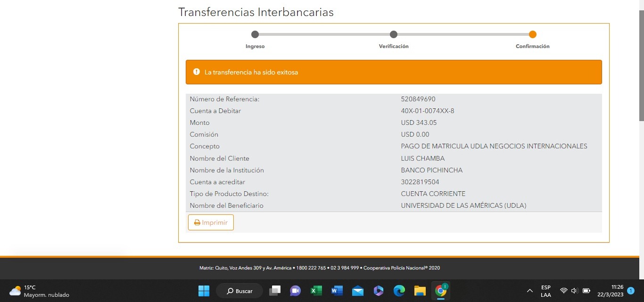Launch Excel from the taskbar
Screen dimensions: 644x302
click(x=316, y=291)
